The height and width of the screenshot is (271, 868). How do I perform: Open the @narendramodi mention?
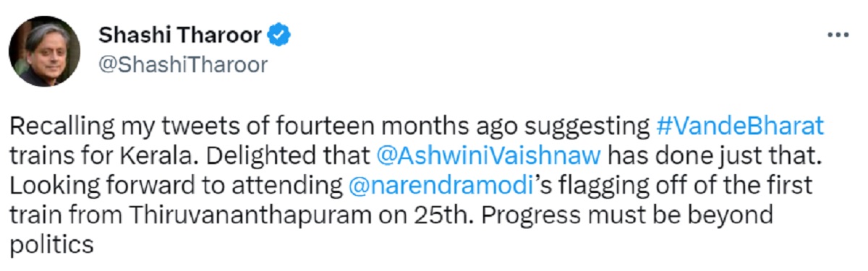(440, 186)
